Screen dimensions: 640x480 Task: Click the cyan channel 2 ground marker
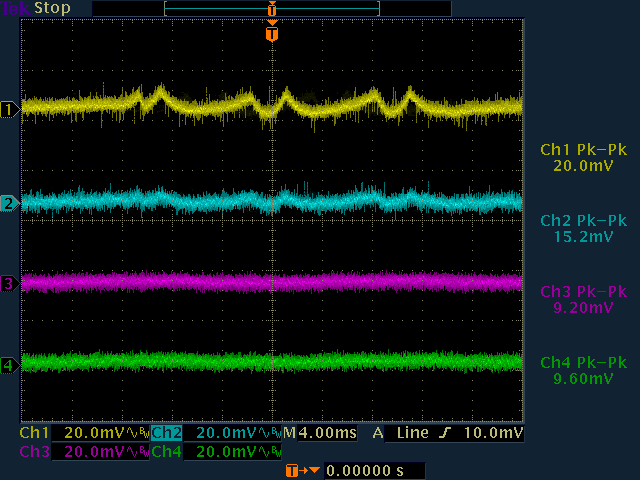click(9, 204)
